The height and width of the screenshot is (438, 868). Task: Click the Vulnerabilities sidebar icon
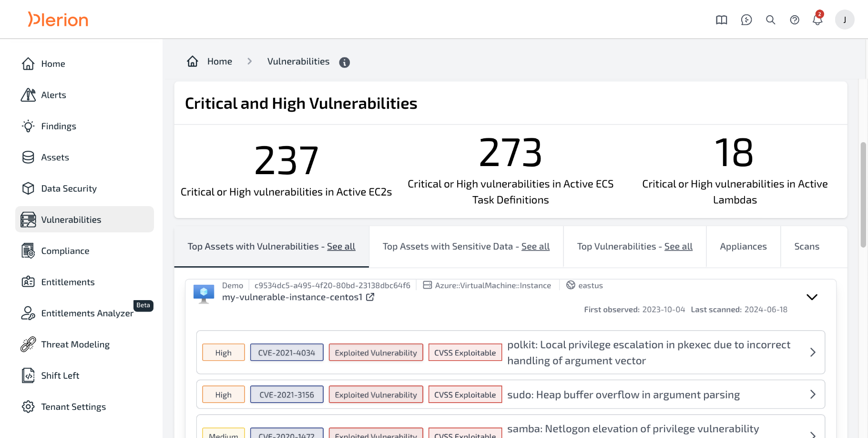point(28,219)
